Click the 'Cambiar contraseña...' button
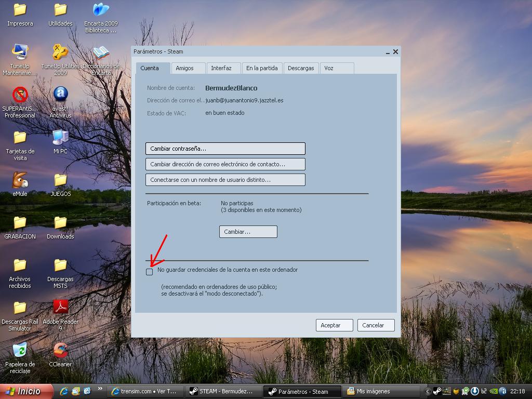Image resolution: width=532 pixels, height=399 pixels. tap(225, 149)
